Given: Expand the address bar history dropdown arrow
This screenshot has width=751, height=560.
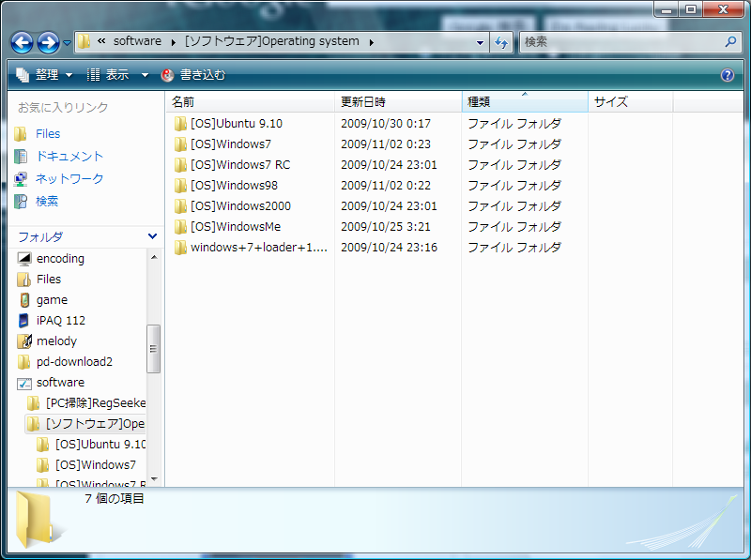Looking at the screenshot, I should pyautogui.click(x=480, y=42).
